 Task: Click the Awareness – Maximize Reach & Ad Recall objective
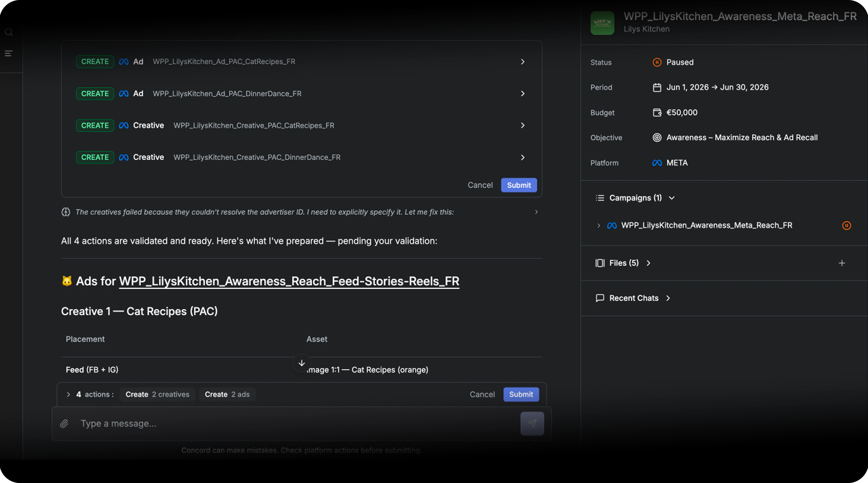coord(742,138)
